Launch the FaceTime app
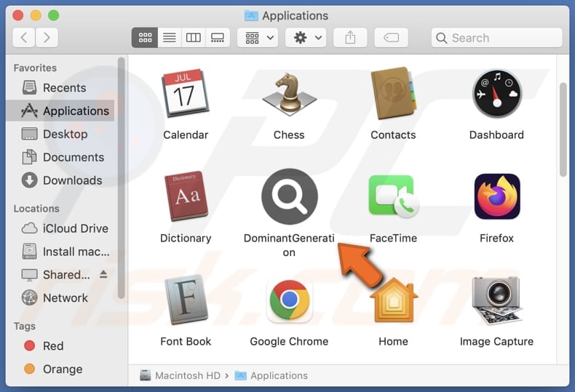 (x=393, y=197)
